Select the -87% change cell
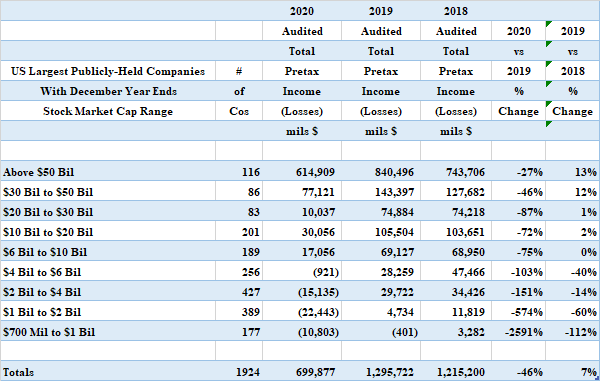This screenshot has width=600, height=381. (x=530, y=212)
